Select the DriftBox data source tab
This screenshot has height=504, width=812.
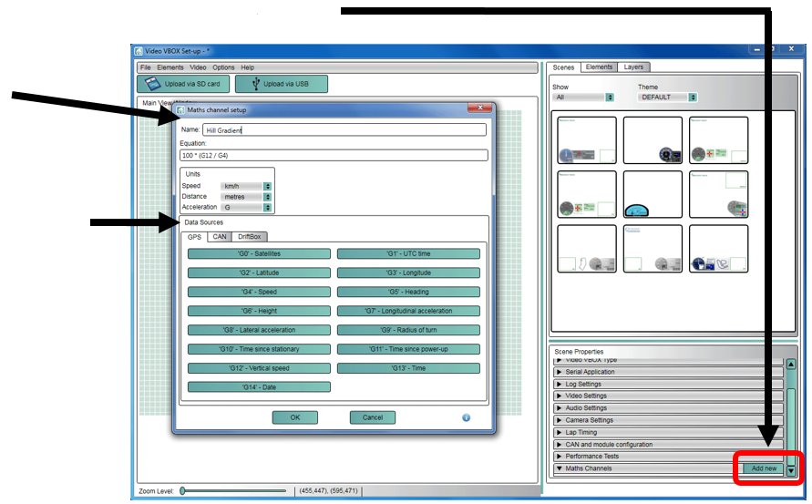(250, 236)
